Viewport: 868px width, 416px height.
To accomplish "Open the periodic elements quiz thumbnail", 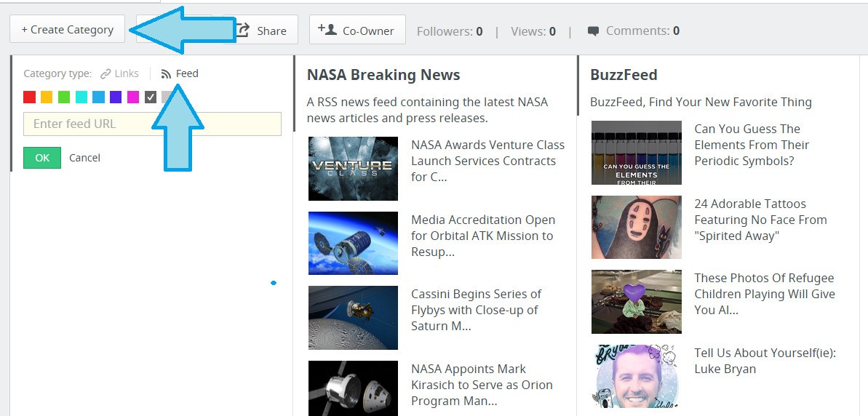I will coord(636,153).
